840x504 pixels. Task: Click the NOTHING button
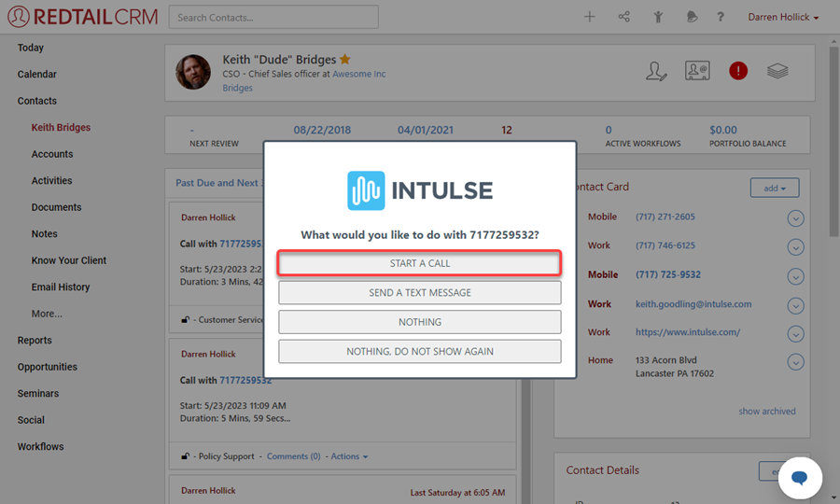(420, 322)
